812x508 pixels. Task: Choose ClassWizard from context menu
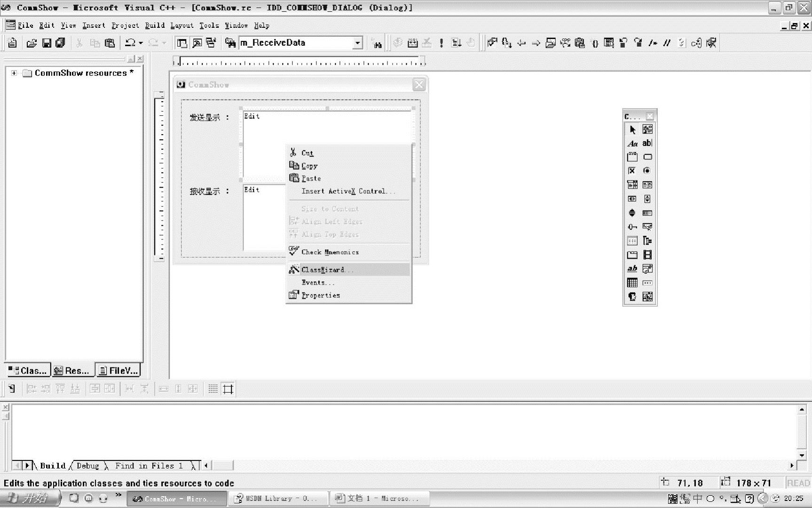[349, 270]
